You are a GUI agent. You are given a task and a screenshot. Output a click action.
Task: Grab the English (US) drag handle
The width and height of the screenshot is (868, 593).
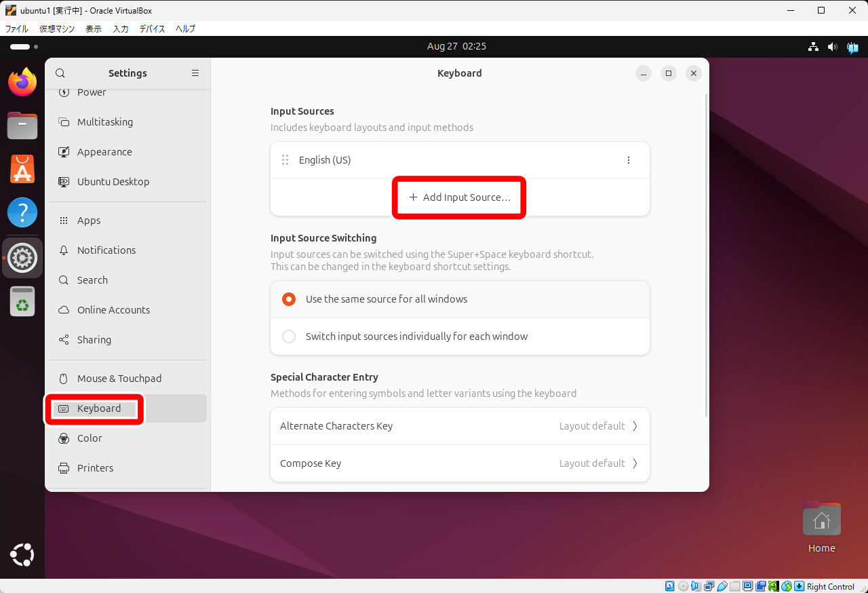[285, 160]
